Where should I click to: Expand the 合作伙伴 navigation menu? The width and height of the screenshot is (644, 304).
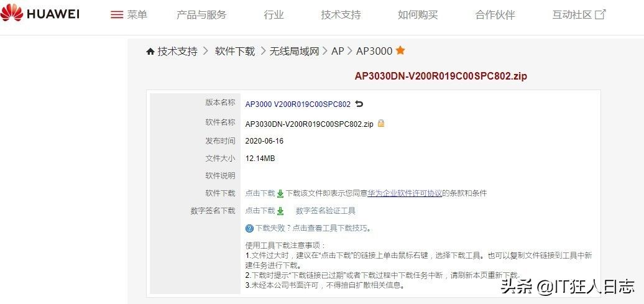(495, 15)
